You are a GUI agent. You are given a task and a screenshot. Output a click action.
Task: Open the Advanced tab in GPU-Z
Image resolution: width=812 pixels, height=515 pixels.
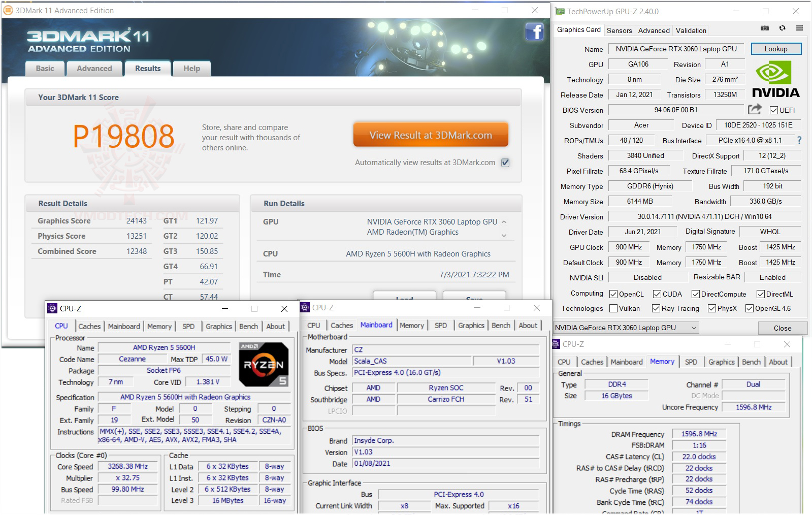coord(654,30)
